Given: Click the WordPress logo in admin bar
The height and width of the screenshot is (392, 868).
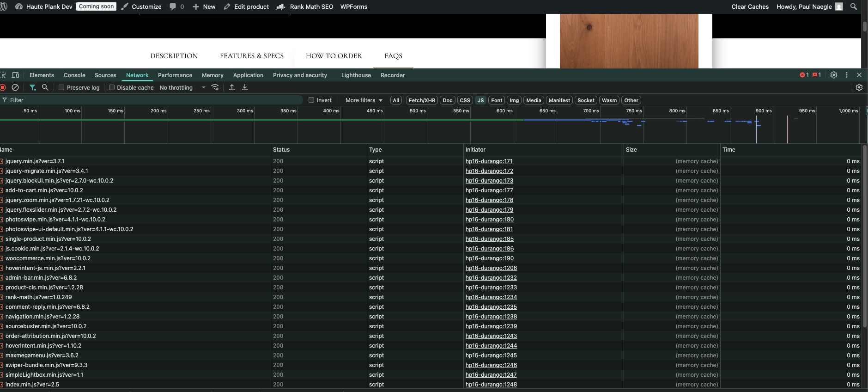Looking at the screenshot, I should (4, 6).
